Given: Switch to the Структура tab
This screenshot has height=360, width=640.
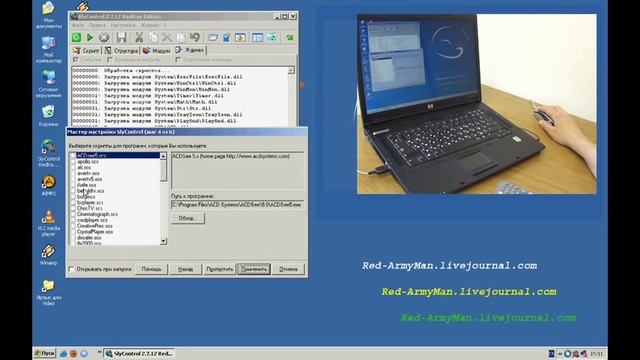Looking at the screenshot, I should (x=121, y=51).
